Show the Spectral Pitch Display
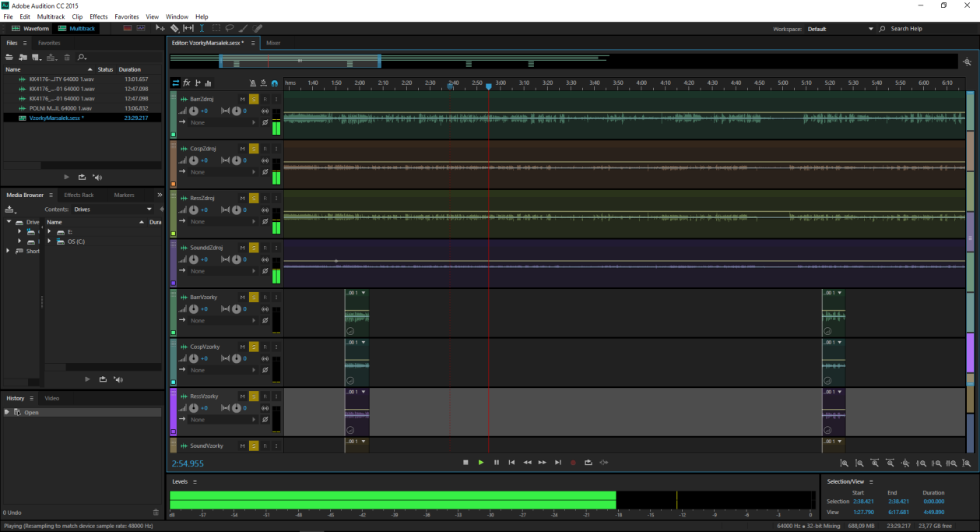Image resolution: width=980 pixels, height=532 pixels. point(141,29)
